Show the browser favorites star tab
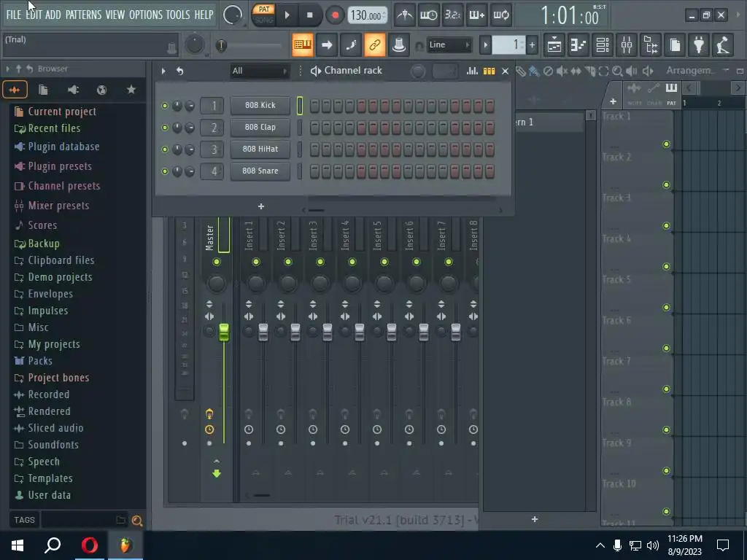The image size is (747, 560). coord(131,90)
